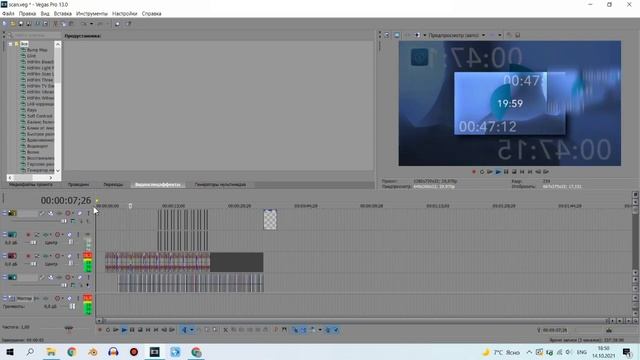640x360 pixels.
Task: Toggle snapping in timeline toolbar
Action: pyautogui.click(x=295, y=330)
